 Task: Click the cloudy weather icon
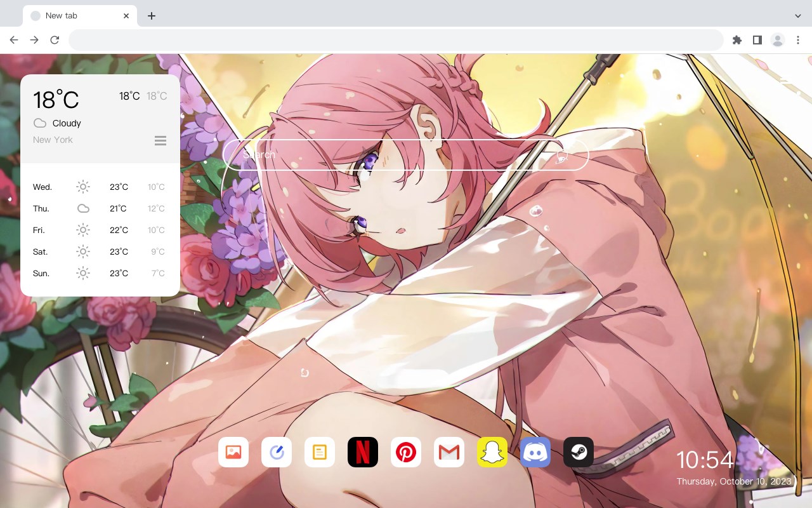40,123
